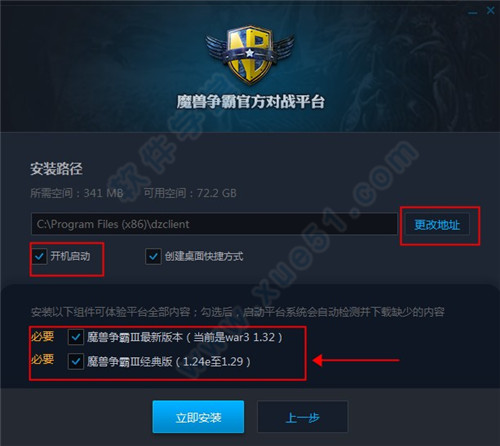The height and width of the screenshot is (446, 500).
Task: Click the 必要 tag beside latest version
Action: 42,336
